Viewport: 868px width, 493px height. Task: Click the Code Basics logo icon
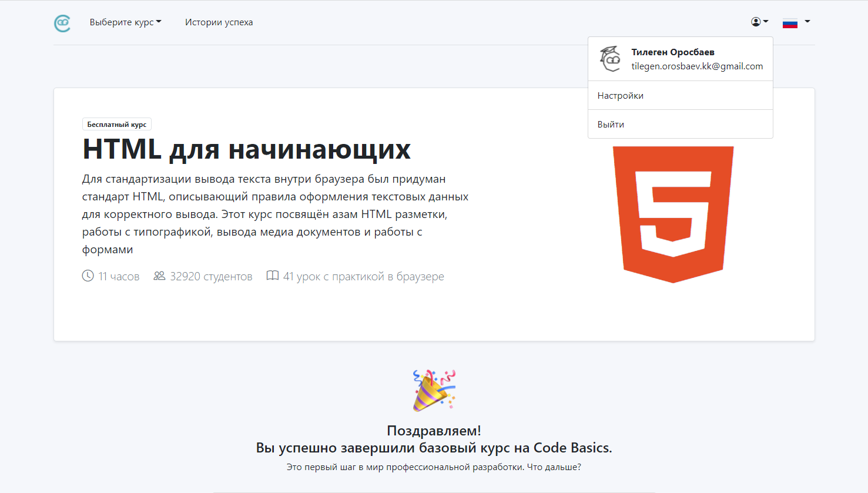pos(62,23)
